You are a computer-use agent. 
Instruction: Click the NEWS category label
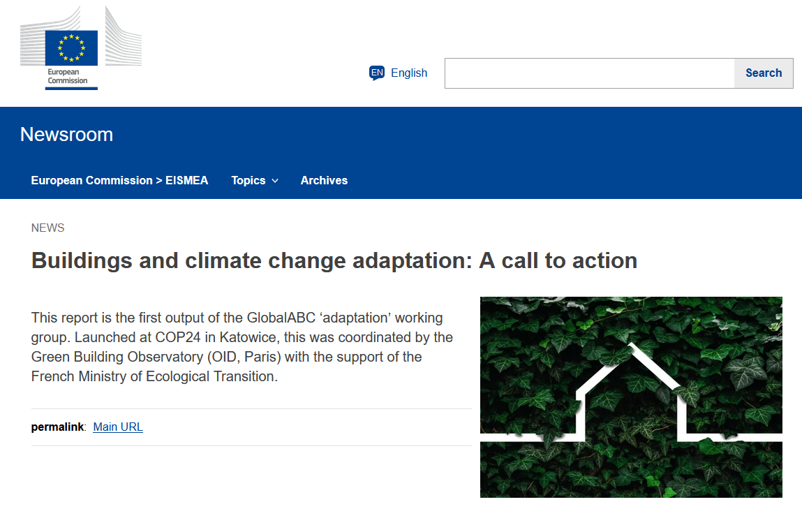tap(47, 228)
